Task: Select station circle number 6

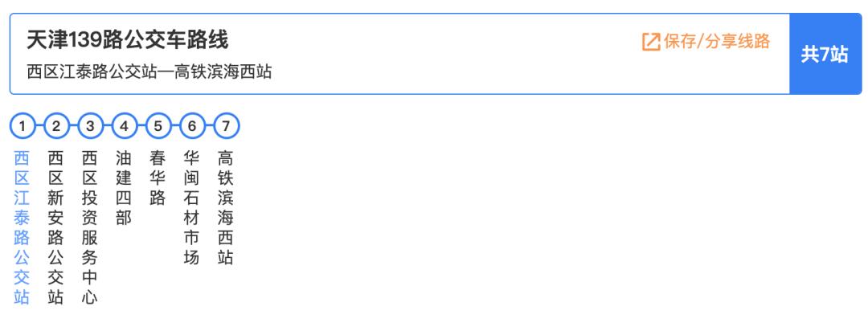Action: [192, 126]
